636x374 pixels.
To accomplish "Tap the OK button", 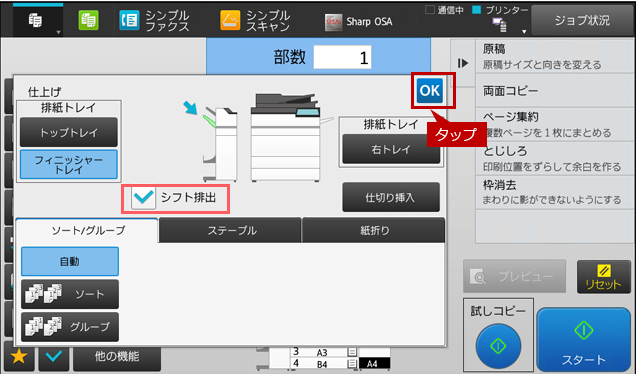I will coord(430,90).
